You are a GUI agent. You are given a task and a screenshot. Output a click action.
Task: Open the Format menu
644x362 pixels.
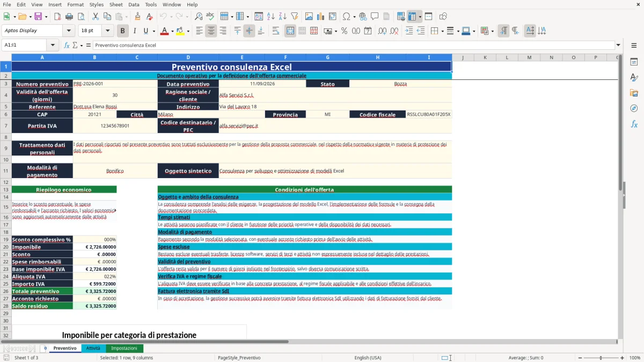pyautogui.click(x=75, y=4)
